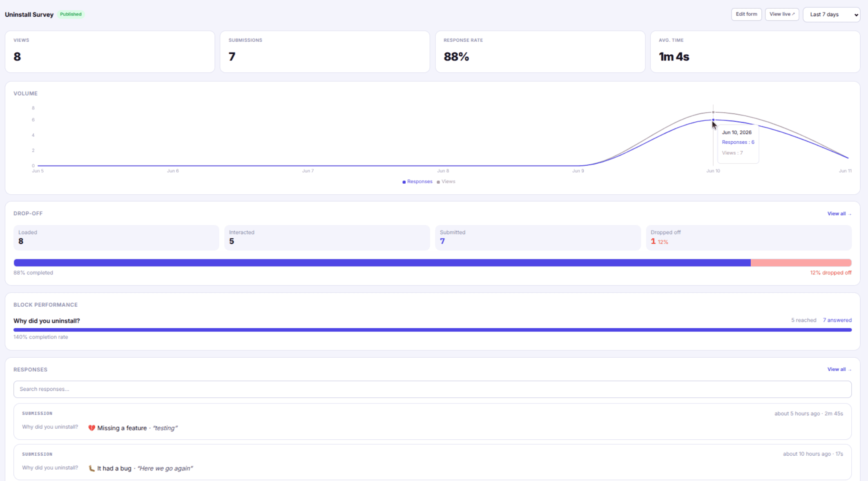The height and width of the screenshot is (481, 868).
Task: Click the Response Rate 88% card
Action: click(x=540, y=52)
